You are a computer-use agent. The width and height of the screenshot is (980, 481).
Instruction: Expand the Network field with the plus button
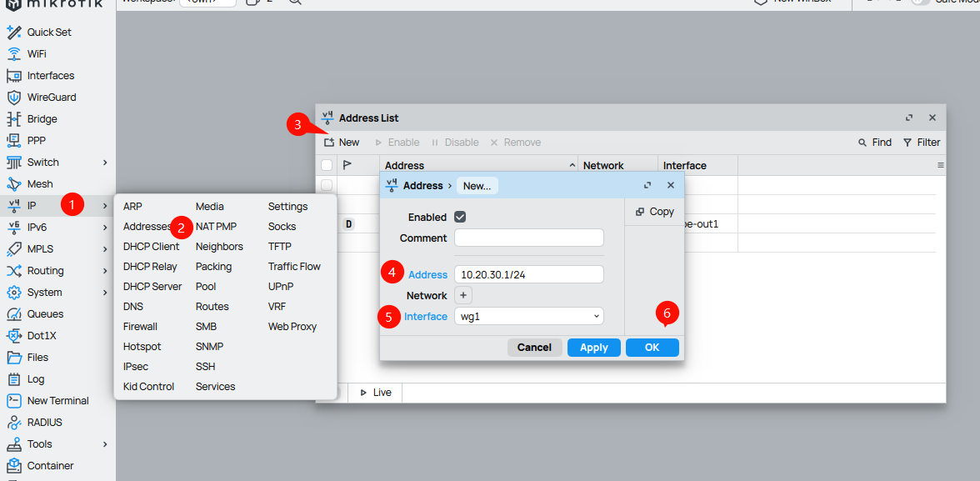click(x=463, y=295)
